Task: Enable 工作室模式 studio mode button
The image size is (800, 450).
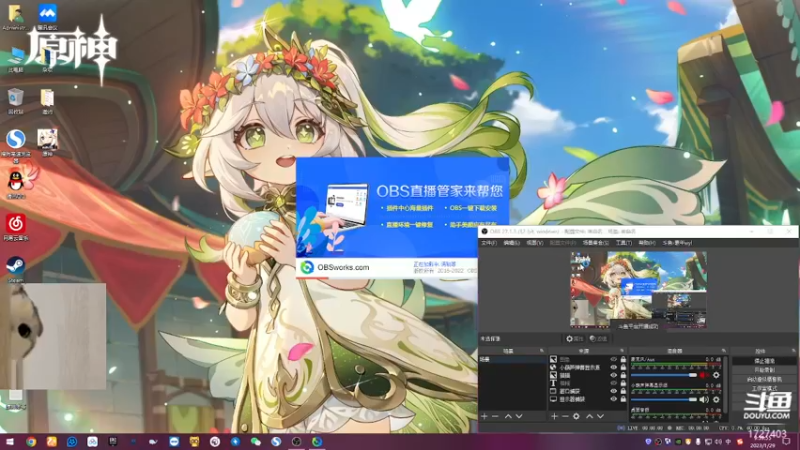Action: click(764, 389)
